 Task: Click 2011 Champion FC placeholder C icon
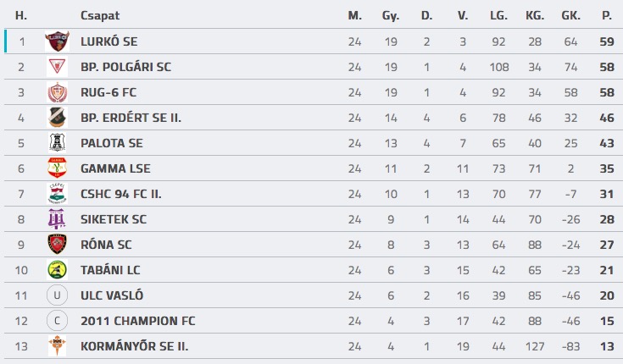pyautogui.click(x=57, y=321)
